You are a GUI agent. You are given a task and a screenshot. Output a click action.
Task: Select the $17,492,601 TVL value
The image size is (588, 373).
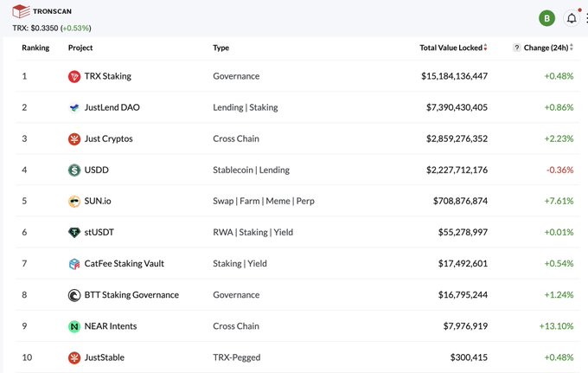coord(463,263)
